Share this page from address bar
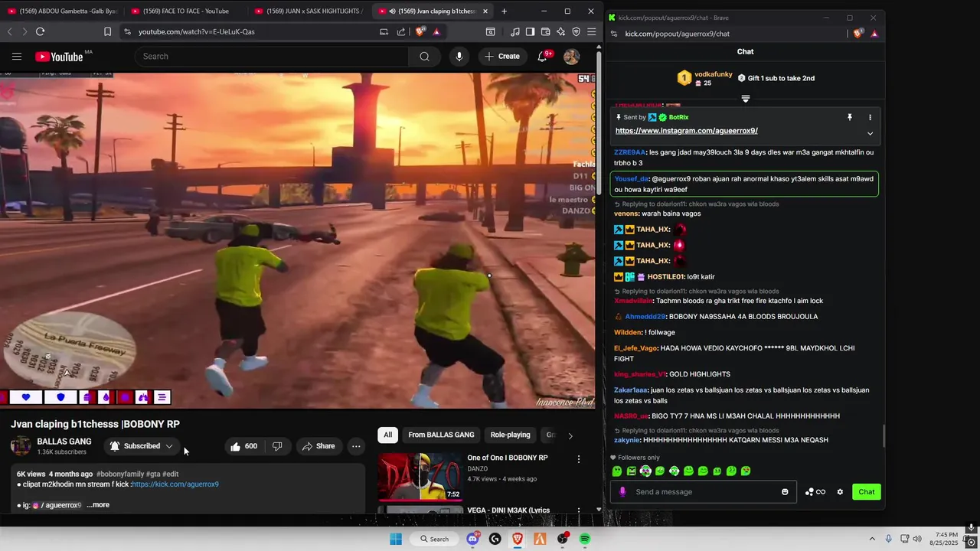 click(x=400, y=31)
